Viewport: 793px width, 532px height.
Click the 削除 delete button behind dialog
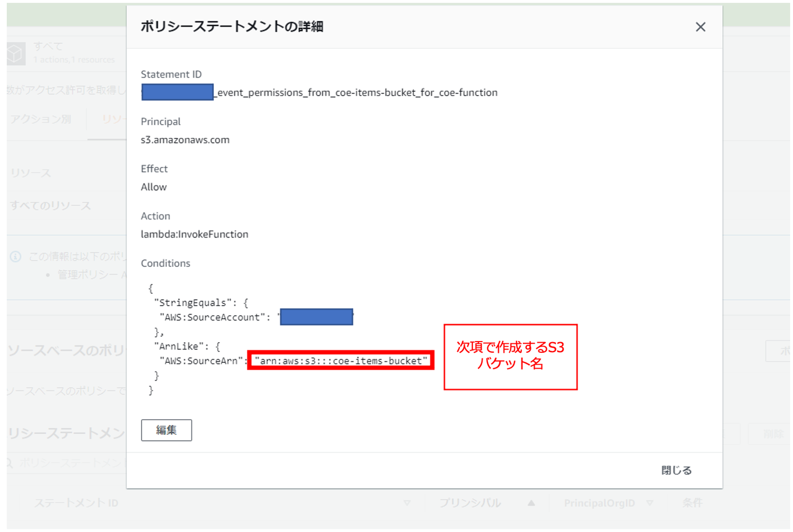point(773,434)
